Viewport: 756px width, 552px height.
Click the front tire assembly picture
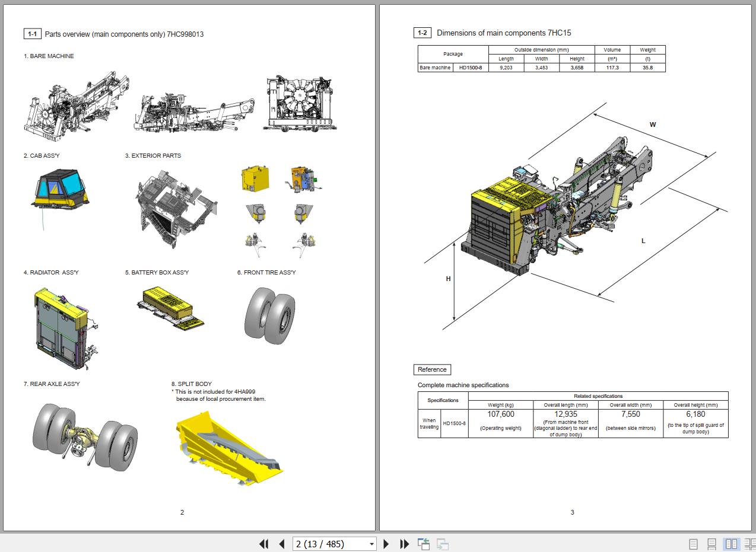coord(269,315)
